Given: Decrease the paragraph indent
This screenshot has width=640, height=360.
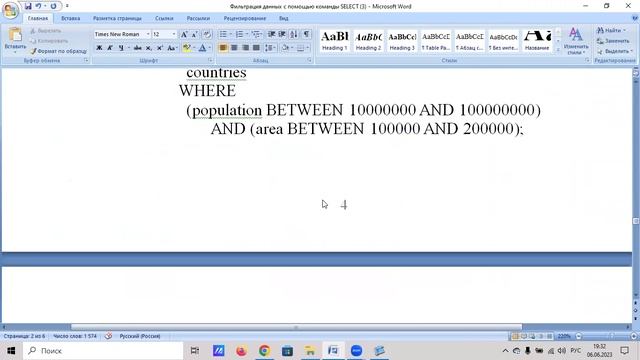Looking at the screenshot, I should [x=271, y=34].
